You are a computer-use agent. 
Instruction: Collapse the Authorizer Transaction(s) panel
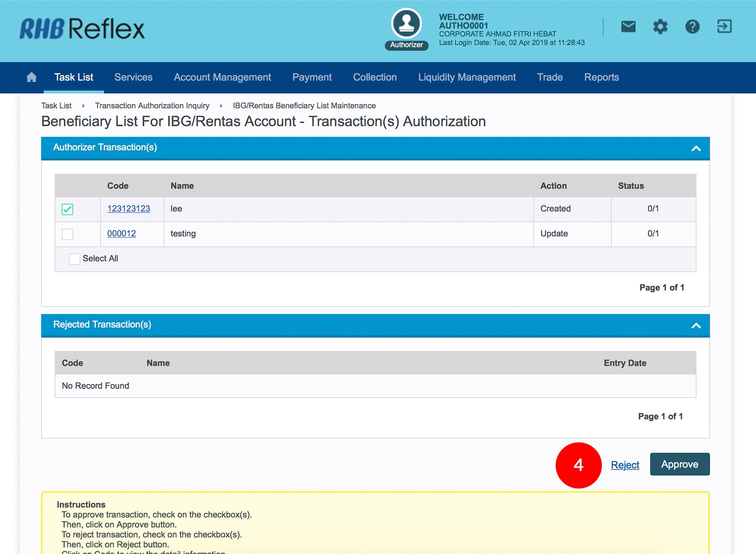tap(696, 148)
